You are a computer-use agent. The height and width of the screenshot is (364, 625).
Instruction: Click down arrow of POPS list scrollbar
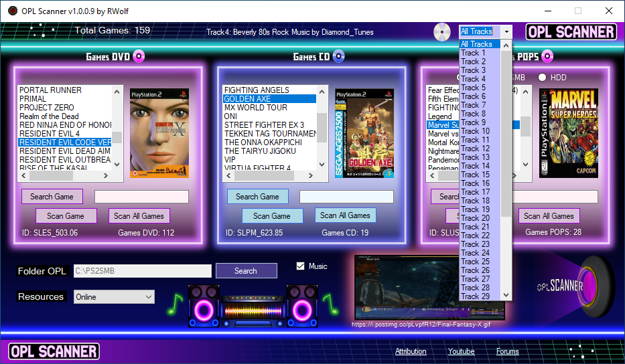[525, 164]
